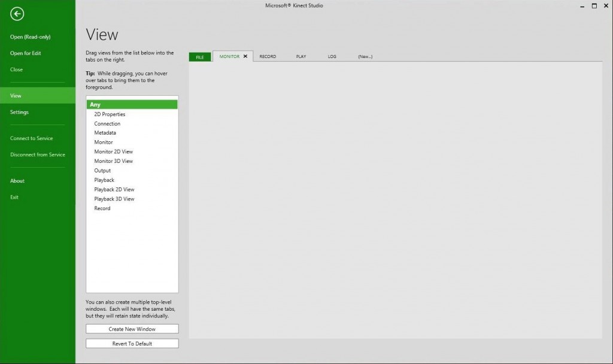
Task: Maximize the Kinect Studio window
Action: coord(594,5)
